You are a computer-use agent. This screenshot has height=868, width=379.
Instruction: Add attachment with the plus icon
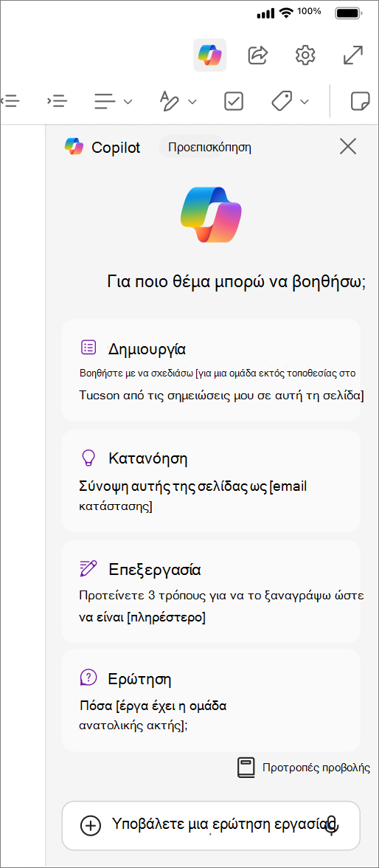tap(90, 825)
